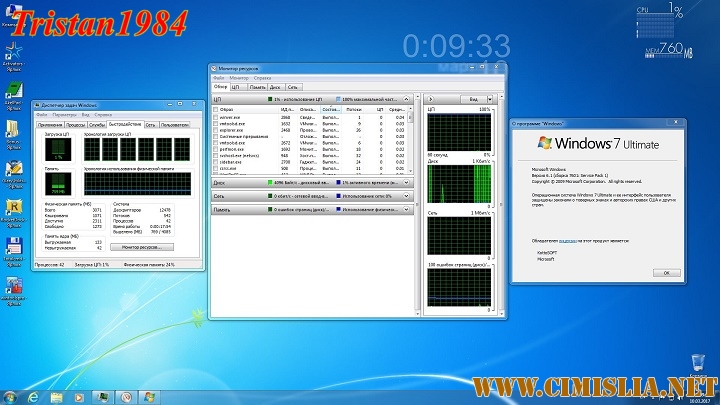Screen dimensions: 720x405
Task: Click the Монитор ресурсов button
Action: pyautogui.click(x=142, y=246)
